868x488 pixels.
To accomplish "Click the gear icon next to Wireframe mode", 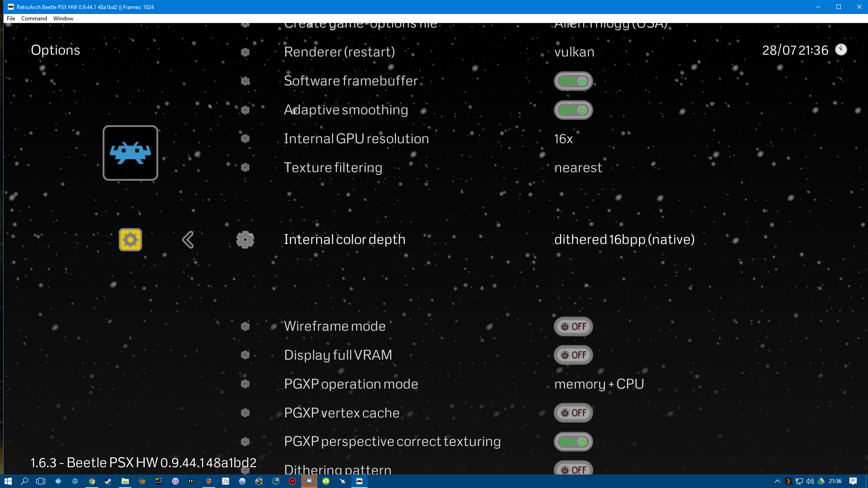I will (245, 326).
